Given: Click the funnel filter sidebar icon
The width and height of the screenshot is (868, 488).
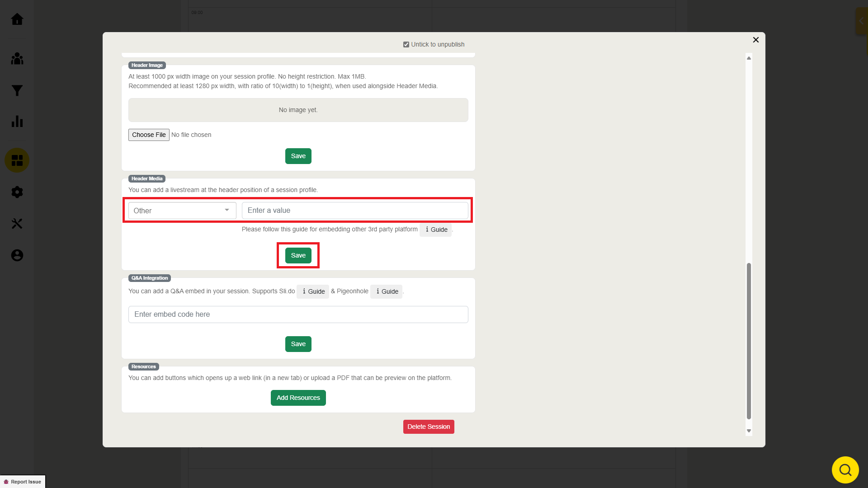Looking at the screenshot, I should (x=17, y=90).
